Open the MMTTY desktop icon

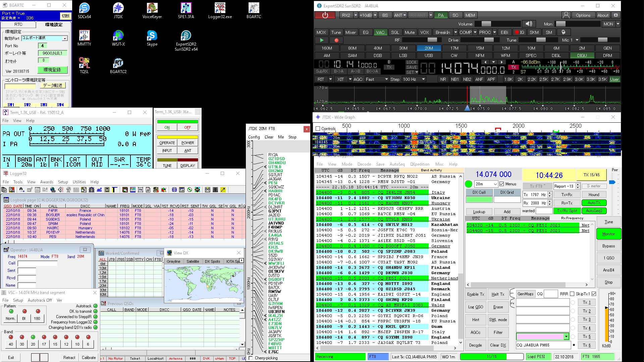pos(84,38)
